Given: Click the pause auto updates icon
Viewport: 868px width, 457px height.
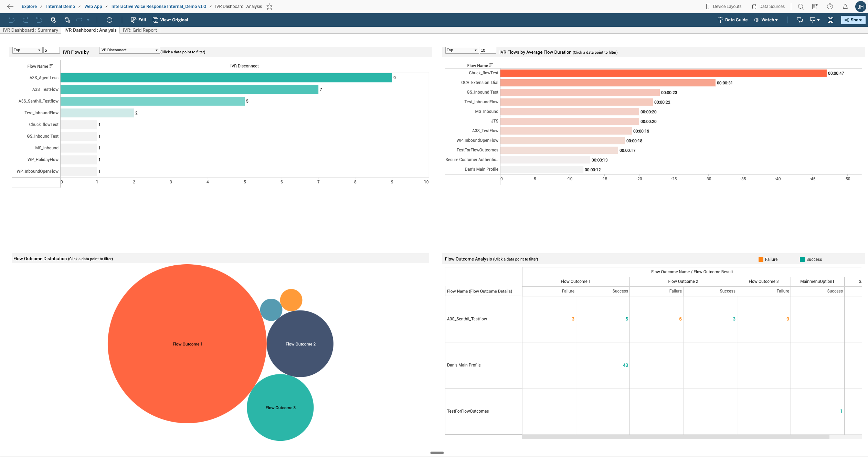Looking at the screenshot, I should pos(67,20).
